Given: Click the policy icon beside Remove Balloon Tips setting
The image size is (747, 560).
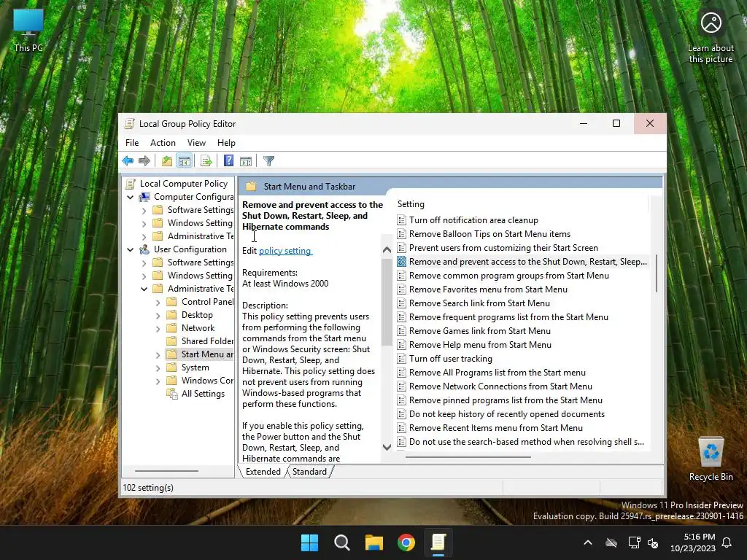Looking at the screenshot, I should tap(402, 234).
